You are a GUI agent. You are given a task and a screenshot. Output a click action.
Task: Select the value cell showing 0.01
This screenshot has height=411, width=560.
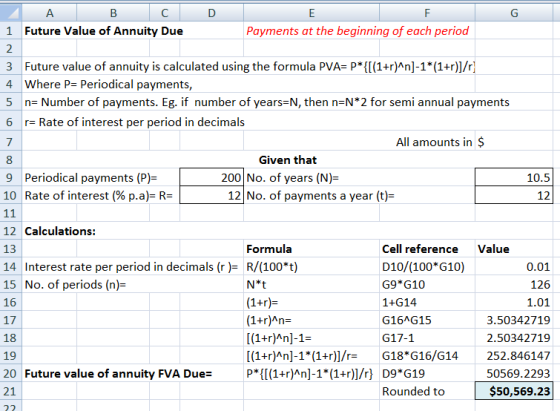514,267
